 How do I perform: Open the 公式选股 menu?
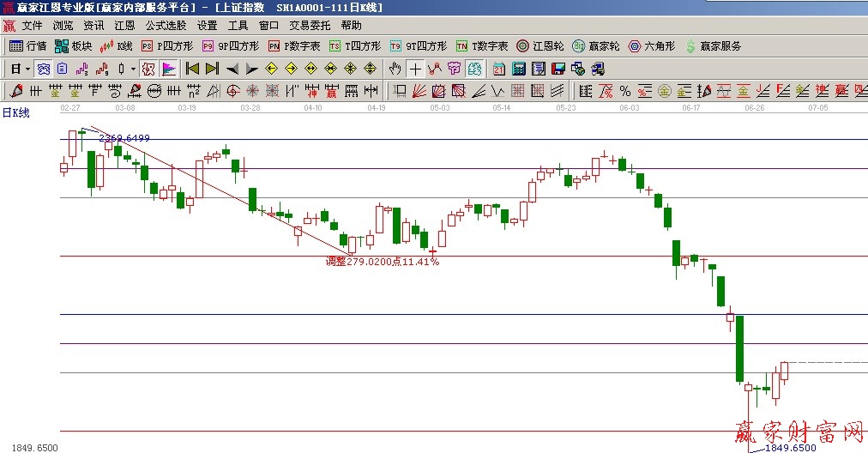166,26
